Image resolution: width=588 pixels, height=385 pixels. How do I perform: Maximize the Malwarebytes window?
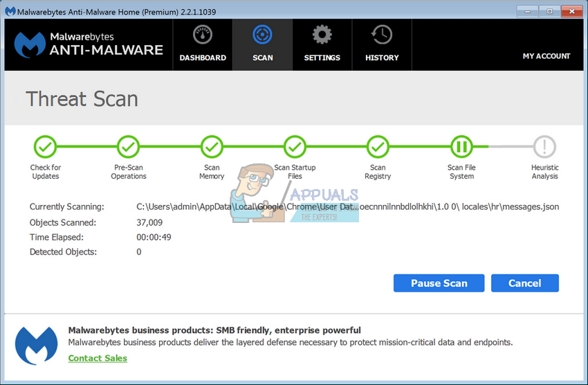pyautogui.click(x=549, y=11)
